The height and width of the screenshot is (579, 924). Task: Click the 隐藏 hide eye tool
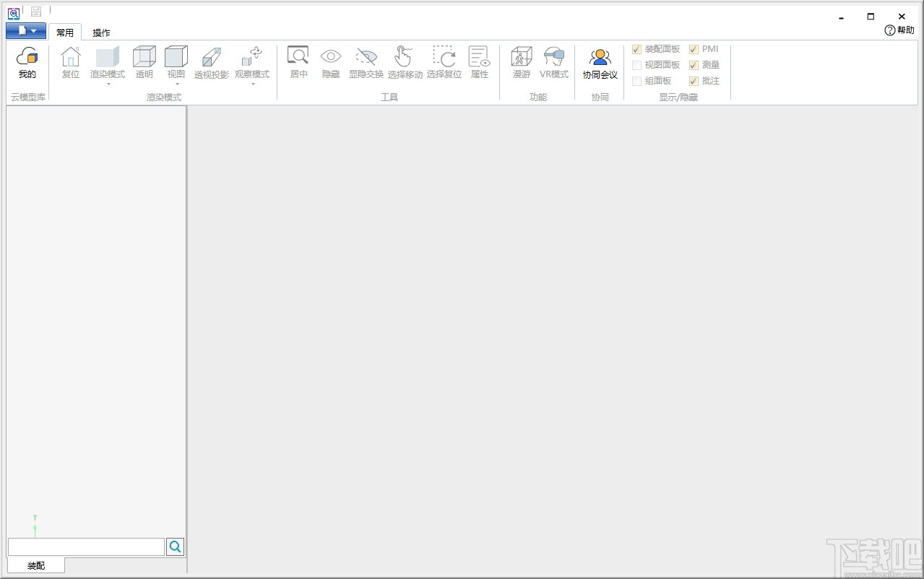coord(331,63)
